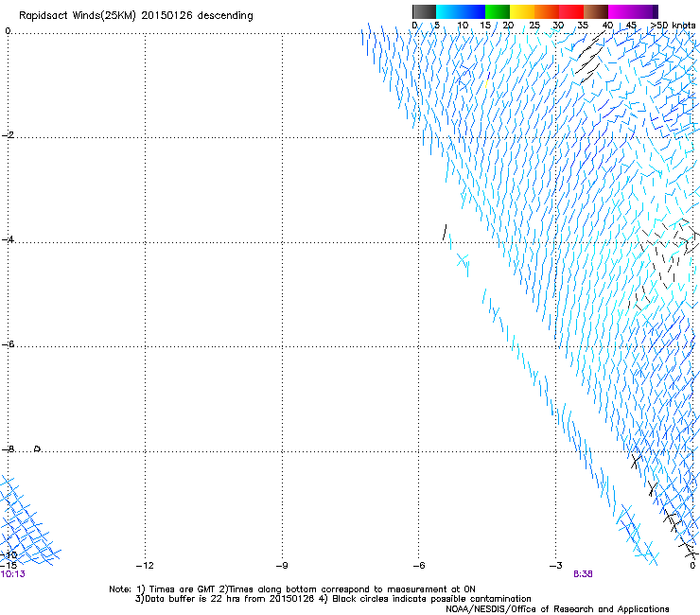
Task: Click the 'Times are GMT' note line
Action: pyautogui.click(x=292, y=589)
